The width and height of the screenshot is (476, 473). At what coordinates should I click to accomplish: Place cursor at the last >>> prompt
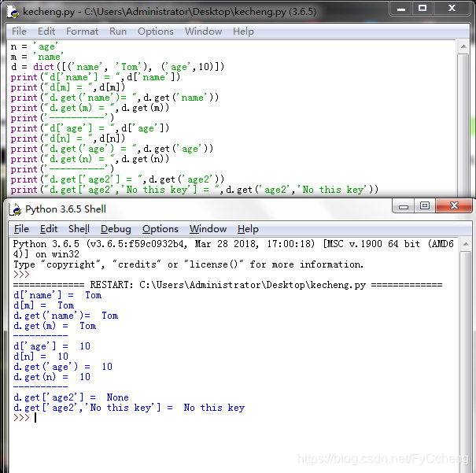35,418
